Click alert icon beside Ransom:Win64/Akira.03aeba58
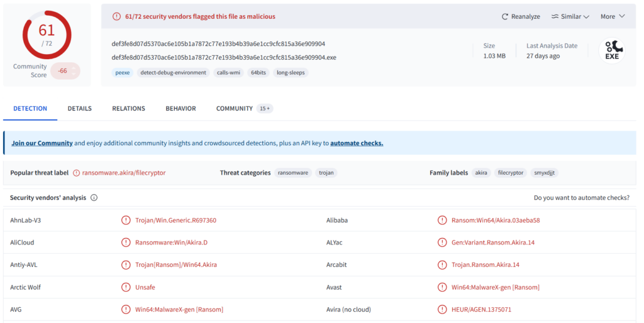Viewport: 644px width, 323px height. (x=442, y=221)
